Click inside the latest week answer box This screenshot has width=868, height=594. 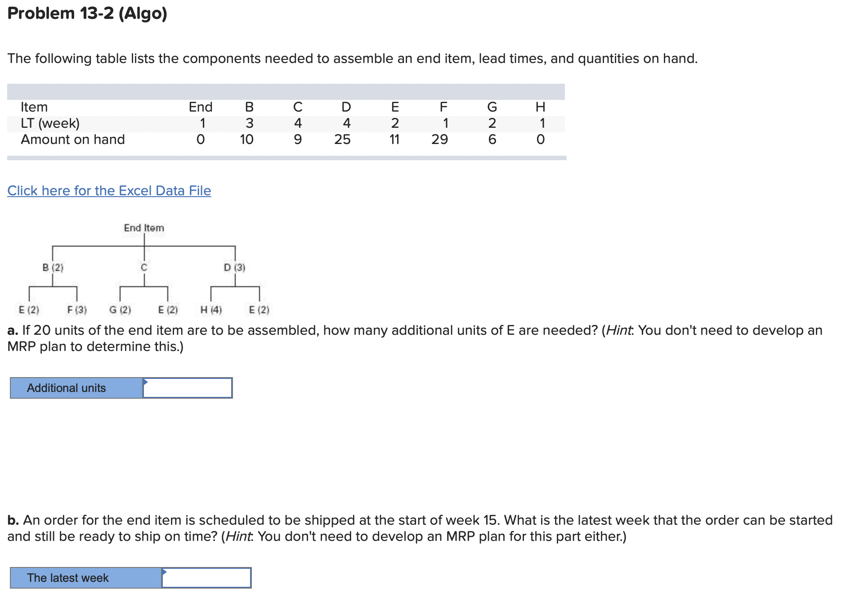207,577
